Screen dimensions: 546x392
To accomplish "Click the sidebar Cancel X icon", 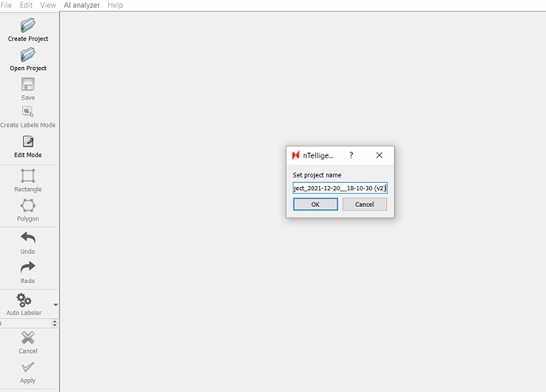I will point(28,338).
